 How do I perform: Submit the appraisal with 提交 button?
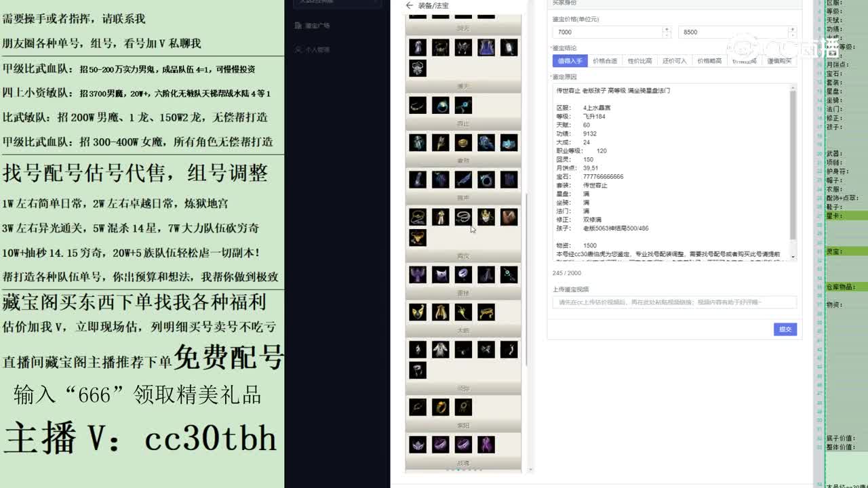[785, 329]
